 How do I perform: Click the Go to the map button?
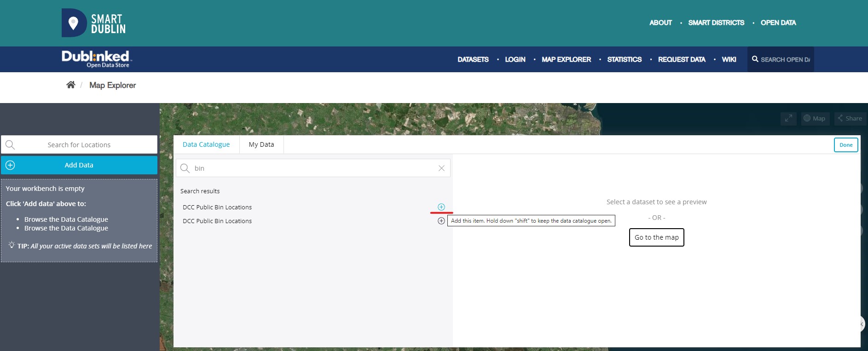coord(656,237)
